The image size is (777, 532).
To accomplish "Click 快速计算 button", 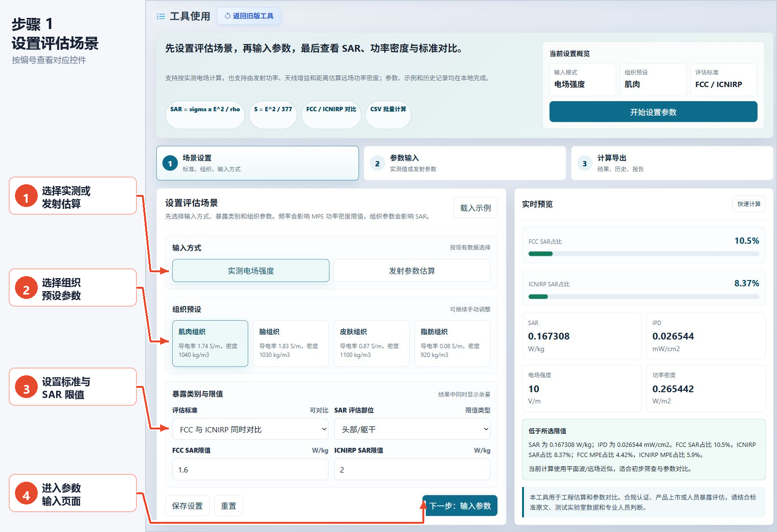I will coord(748,204).
